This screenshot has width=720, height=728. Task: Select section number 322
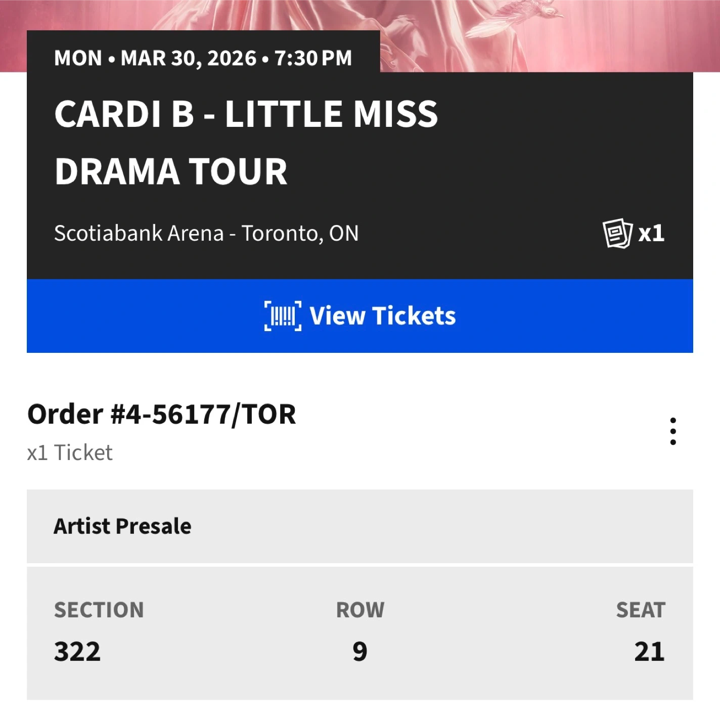(x=77, y=651)
